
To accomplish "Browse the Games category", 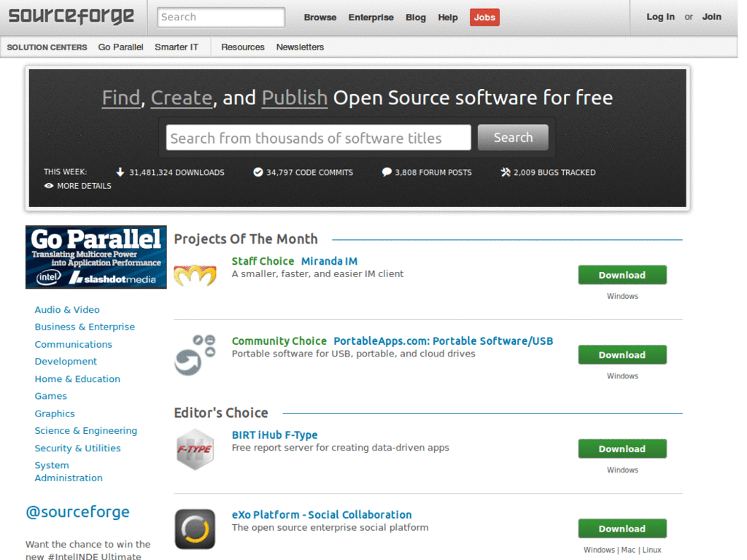I will (50, 396).
